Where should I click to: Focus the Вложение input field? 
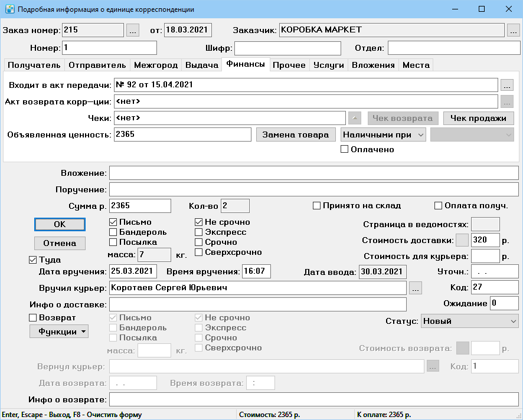tap(314, 173)
